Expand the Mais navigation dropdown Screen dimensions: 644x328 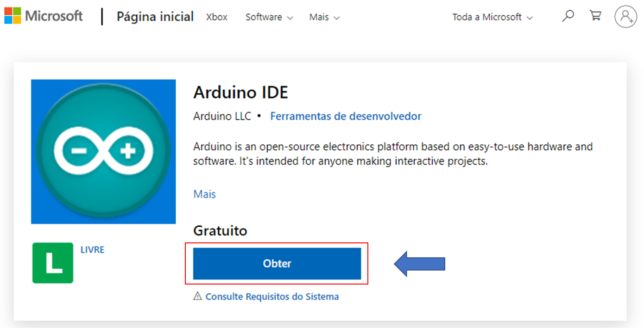[324, 17]
